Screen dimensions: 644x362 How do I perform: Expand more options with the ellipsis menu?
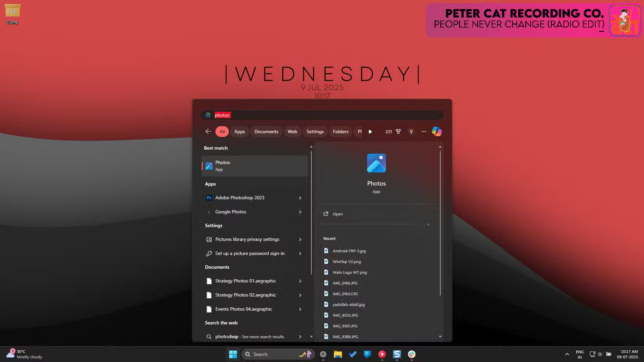coord(423,131)
